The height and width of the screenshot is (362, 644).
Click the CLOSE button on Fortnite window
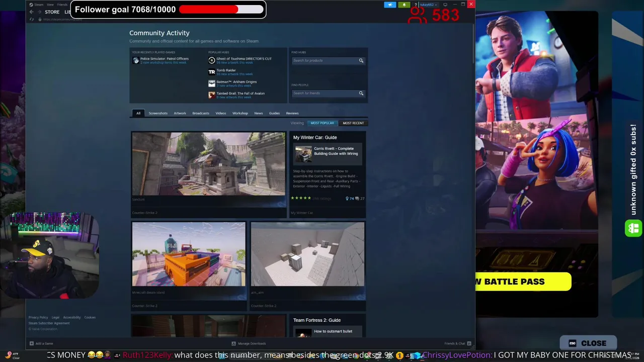[x=588, y=343]
